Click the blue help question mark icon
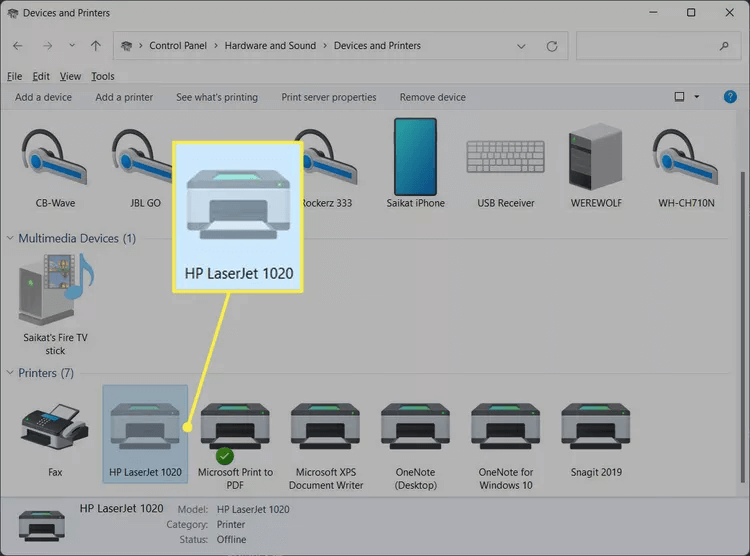 tap(730, 97)
